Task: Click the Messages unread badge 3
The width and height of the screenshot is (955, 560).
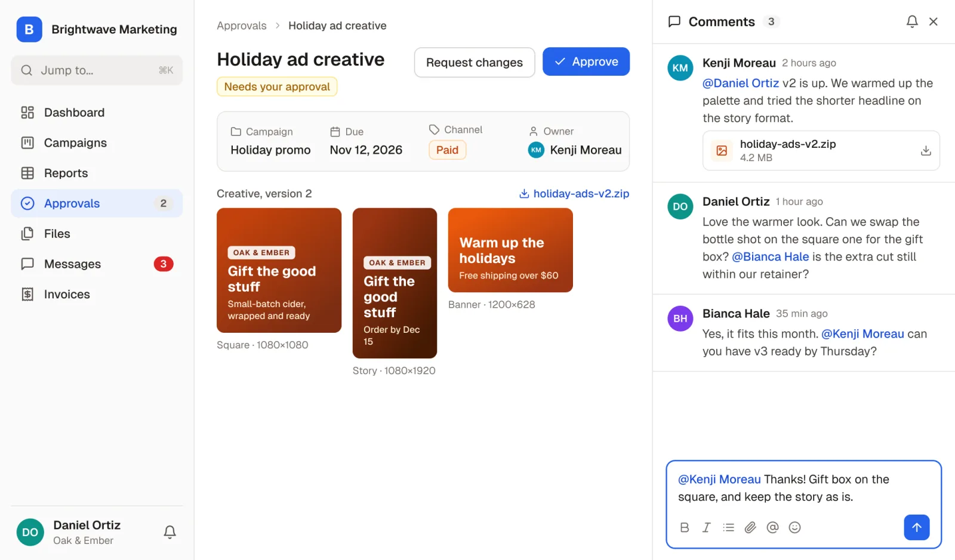Action: pos(164,264)
